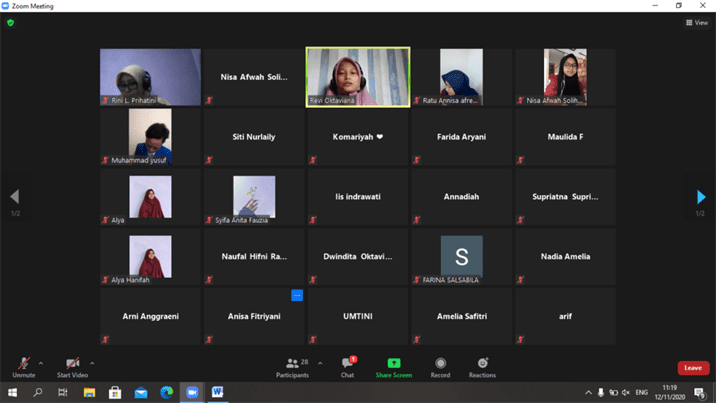716x403 pixels.
Task: Click the green encryption shield icon
Action: pos(11,23)
